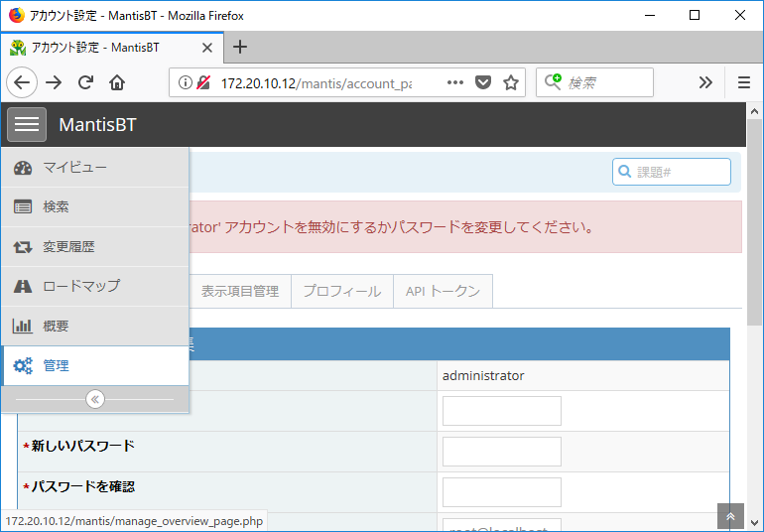764x532 pixels.
Task: Reload the page with refresh icon
Action: (85, 82)
